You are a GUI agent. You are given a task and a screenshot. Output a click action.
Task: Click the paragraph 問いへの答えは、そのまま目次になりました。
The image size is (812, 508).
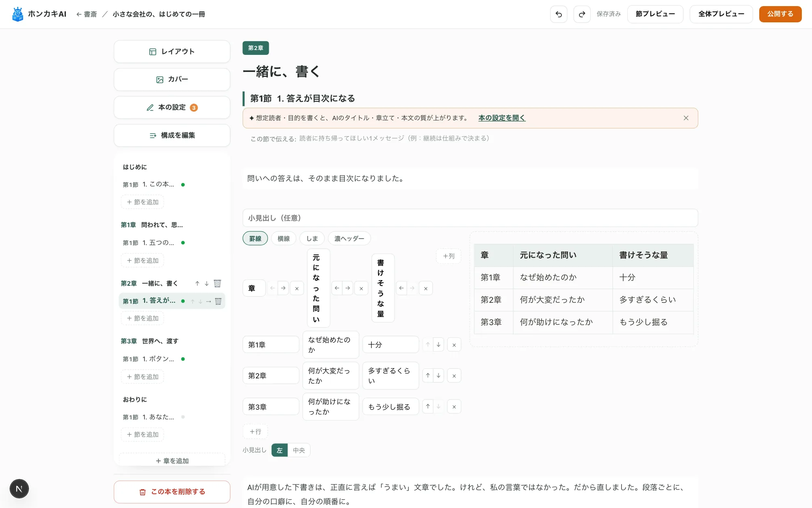click(326, 178)
